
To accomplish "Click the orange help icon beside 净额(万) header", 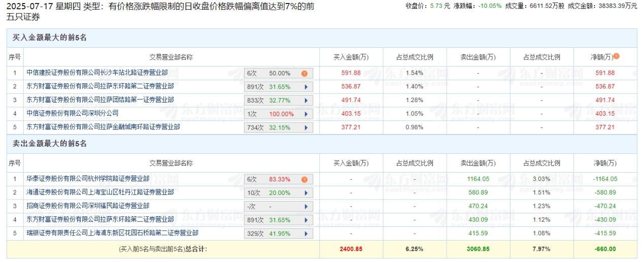I will [617, 57].
